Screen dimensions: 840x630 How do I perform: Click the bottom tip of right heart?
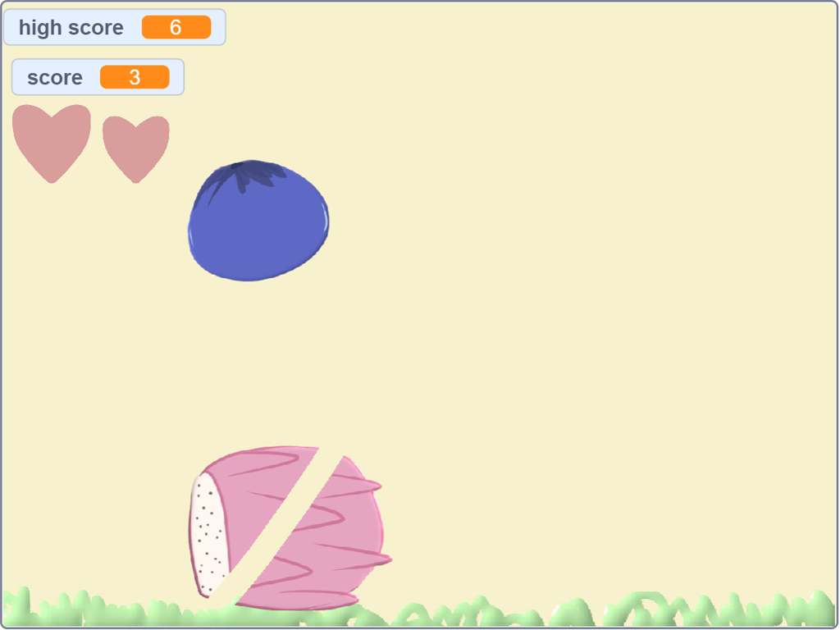pyautogui.click(x=135, y=179)
